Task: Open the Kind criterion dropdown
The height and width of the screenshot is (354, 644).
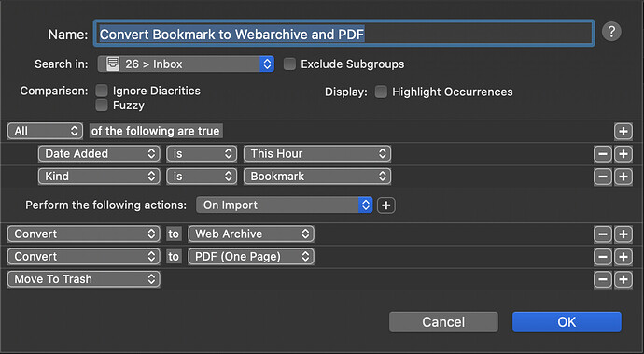Action: click(x=99, y=177)
